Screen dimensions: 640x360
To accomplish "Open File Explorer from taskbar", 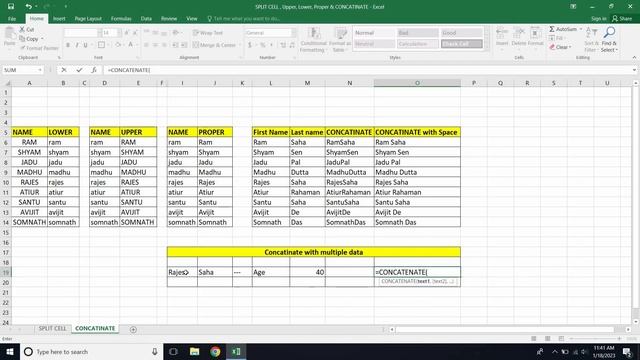I will [194, 351].
